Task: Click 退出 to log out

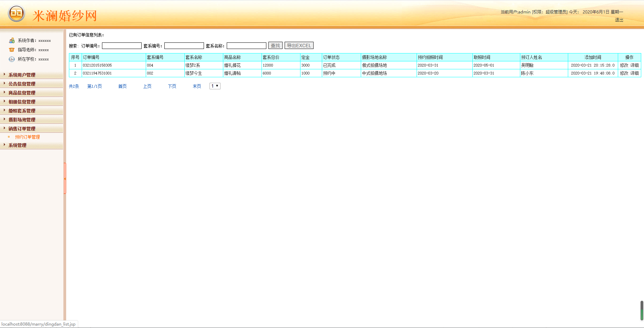Action: pos(619,20)
